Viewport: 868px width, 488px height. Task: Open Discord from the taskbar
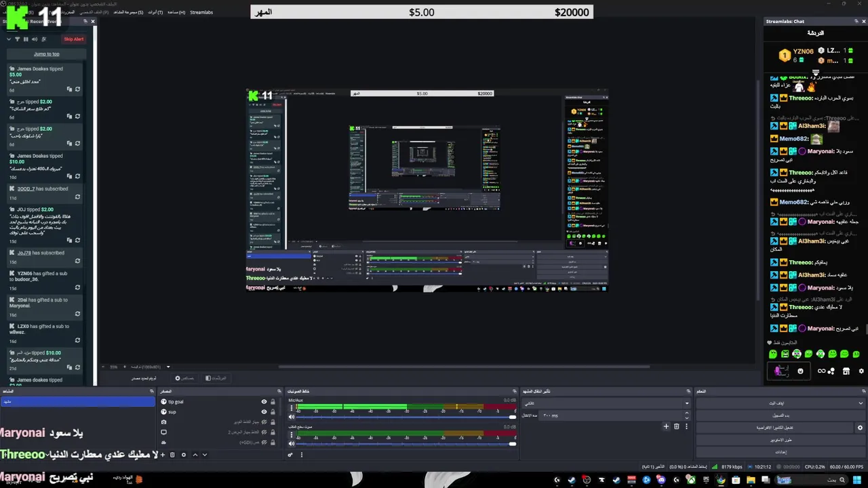pyautogui.click(x=660, y=480)
